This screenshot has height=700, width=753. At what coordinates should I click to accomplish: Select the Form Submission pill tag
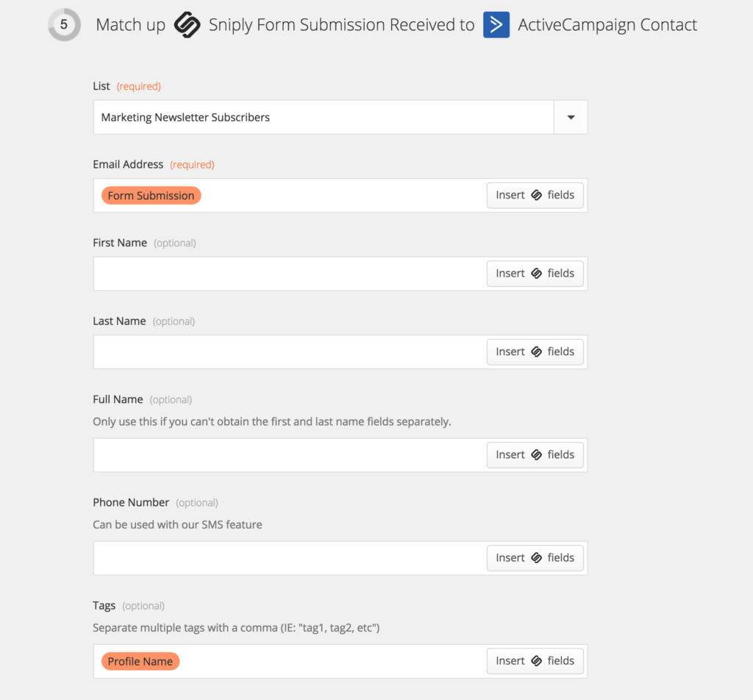[151, 195]
